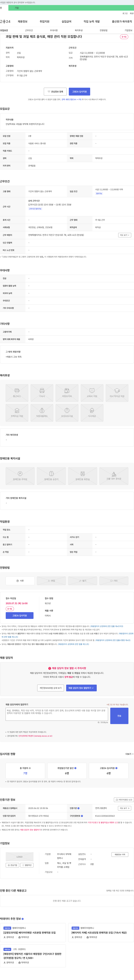Click the 장애인용 승강기 icon

click(x=51, y=476)
